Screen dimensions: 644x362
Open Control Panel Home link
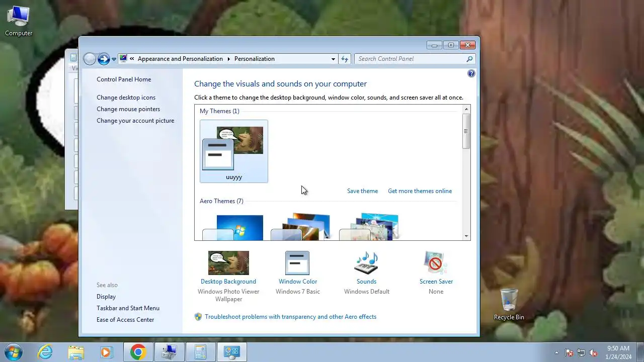pos(124,79)
